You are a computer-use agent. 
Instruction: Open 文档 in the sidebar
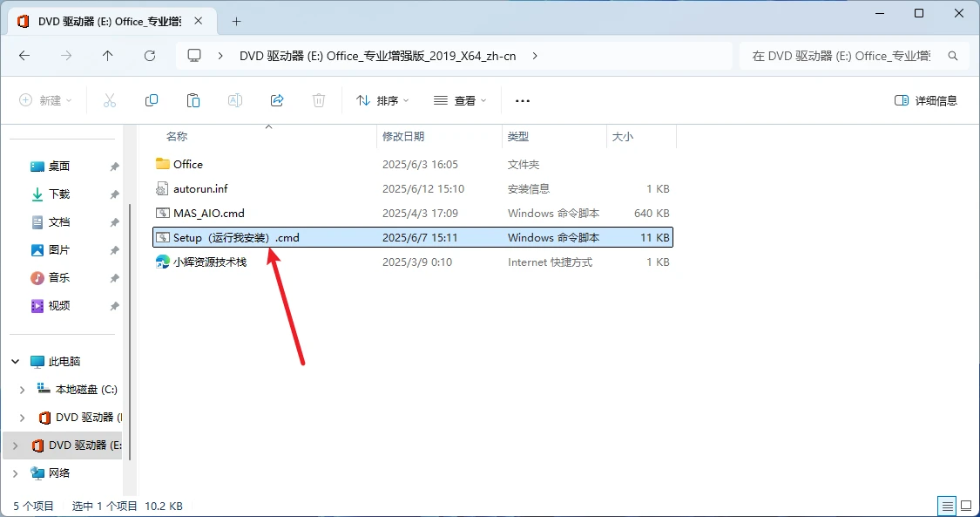[x=59, y=222]
